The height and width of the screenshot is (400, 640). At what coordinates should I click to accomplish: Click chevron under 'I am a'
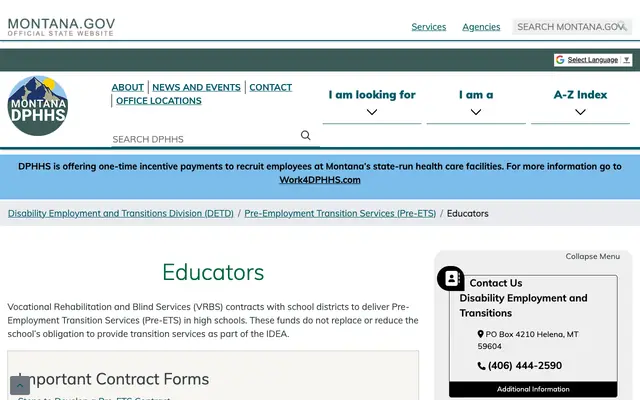(x=476, y=112)
